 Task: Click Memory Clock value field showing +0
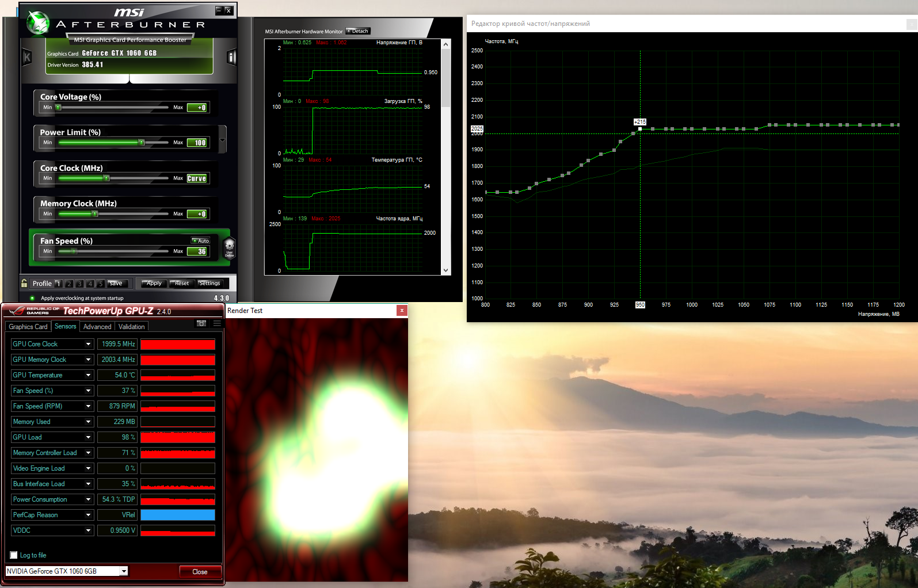click(x=197, y=214)
